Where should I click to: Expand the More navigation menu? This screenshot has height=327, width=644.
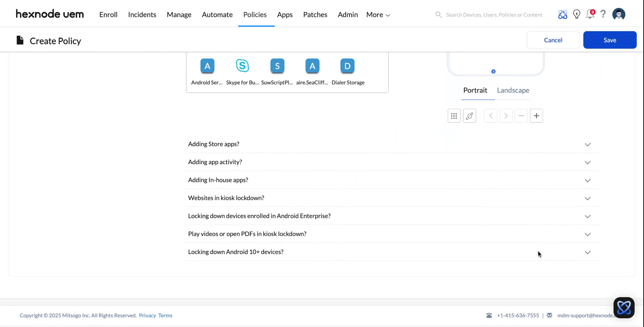click(377, 14)
